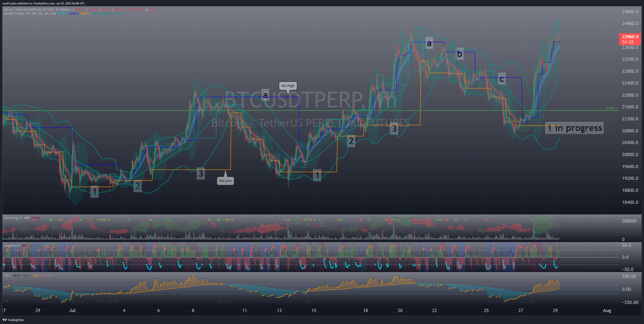The width and height of the screenshot is (644, 324).
Task: Select the 'c' wave label box
Action: [502, 79]
